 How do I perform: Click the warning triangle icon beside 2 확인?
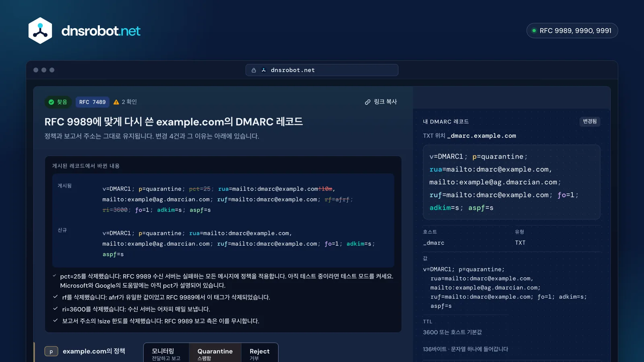116,102
